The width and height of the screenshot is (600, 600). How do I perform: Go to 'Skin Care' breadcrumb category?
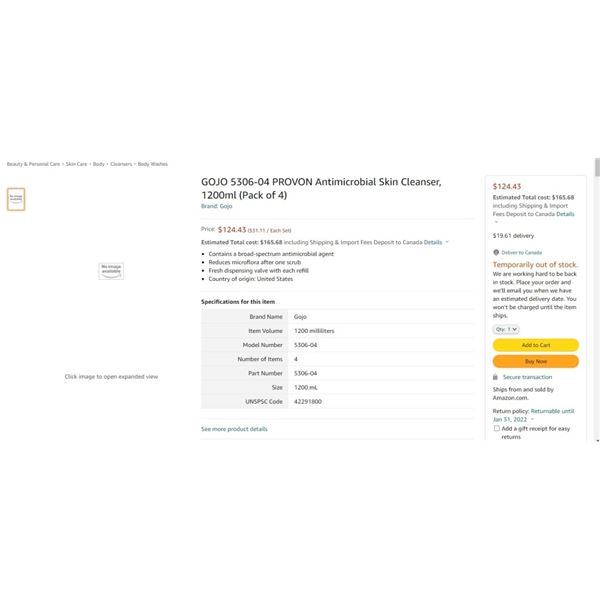(76, 163)
